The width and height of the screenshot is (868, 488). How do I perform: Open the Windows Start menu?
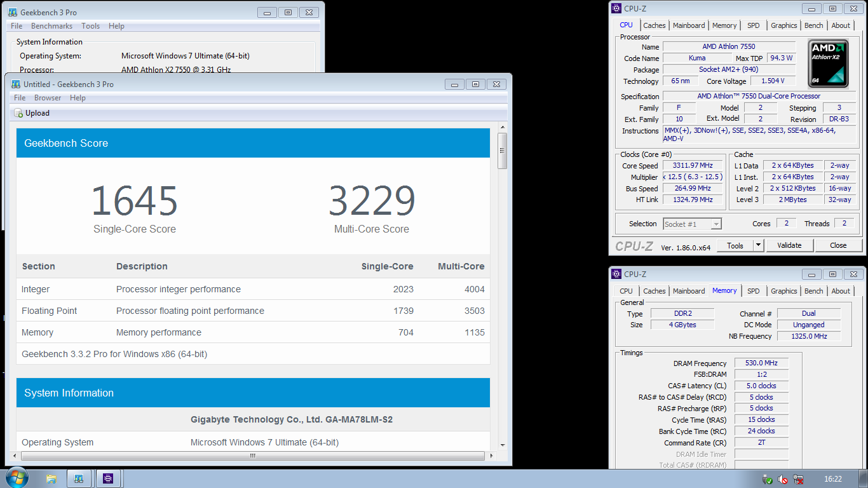coord(17,478)
